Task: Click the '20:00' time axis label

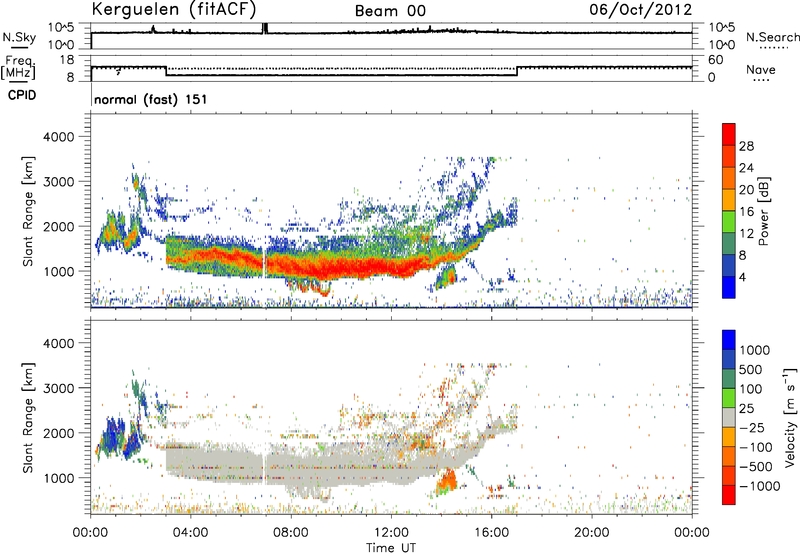Action: [591, 533]
